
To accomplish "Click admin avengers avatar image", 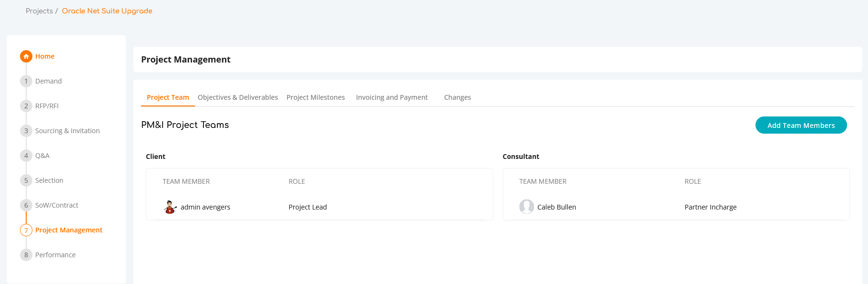I will click(170, 207).
